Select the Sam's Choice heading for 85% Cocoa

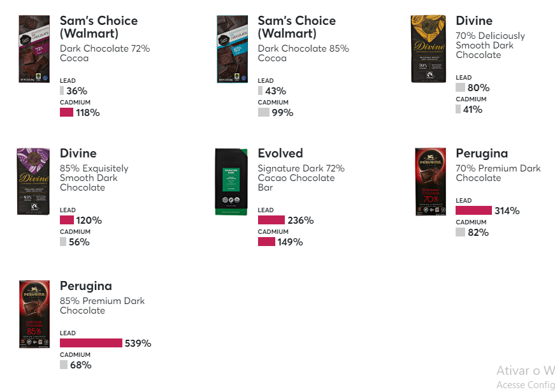[x=297, y=27]
